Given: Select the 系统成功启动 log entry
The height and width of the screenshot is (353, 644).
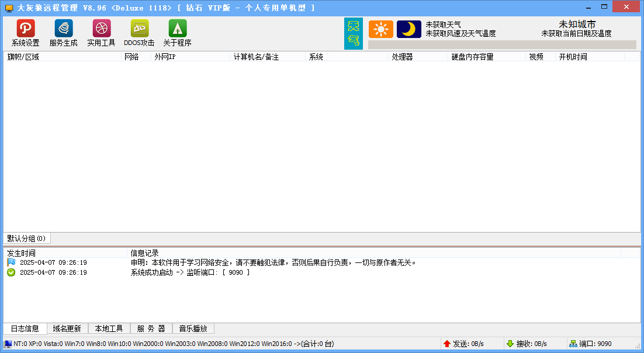Looking at the screenshot, I should coord(190,272).
